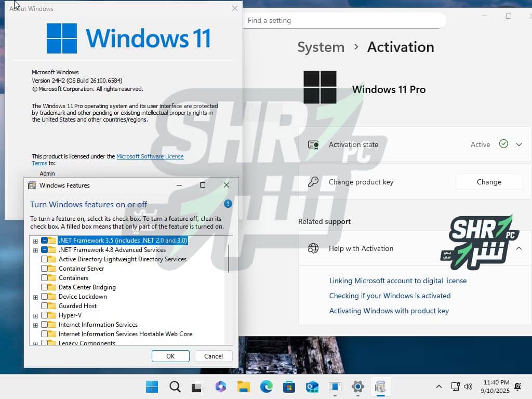Click the Activation state certificate icon
This screenshot has height=399, width=532.
tap(313, 145)
